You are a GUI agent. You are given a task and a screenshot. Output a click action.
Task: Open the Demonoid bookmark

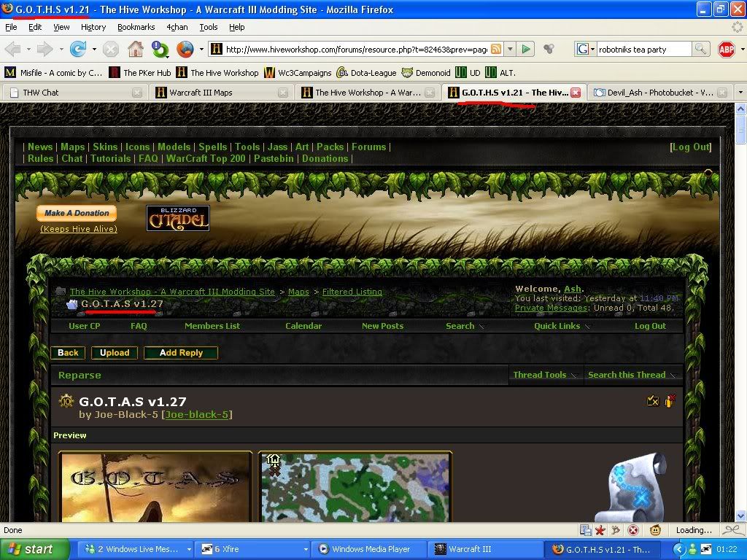point(426,73)
